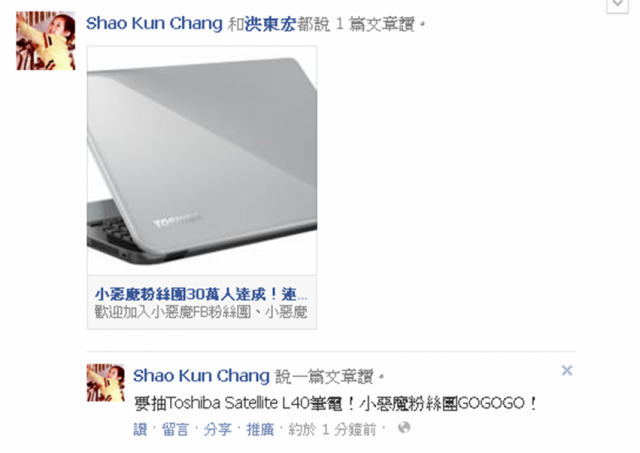Image resolution: width=640 pixels, height=453 pixels.
Task: Click the small commenter avatar icon
Action: click(106, 383)
